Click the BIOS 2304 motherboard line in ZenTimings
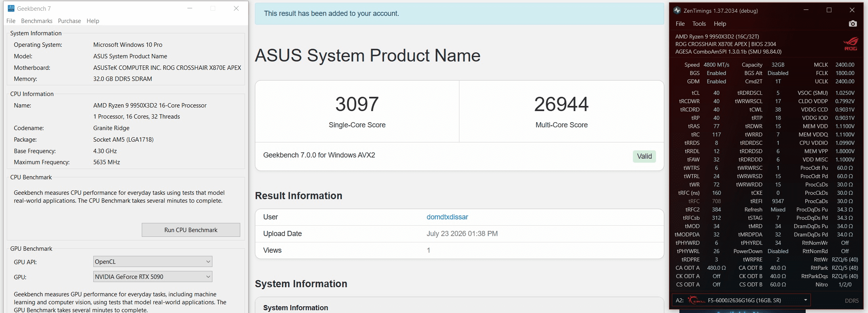The width and height of the screenshot is (868, 313). point(726,44)
